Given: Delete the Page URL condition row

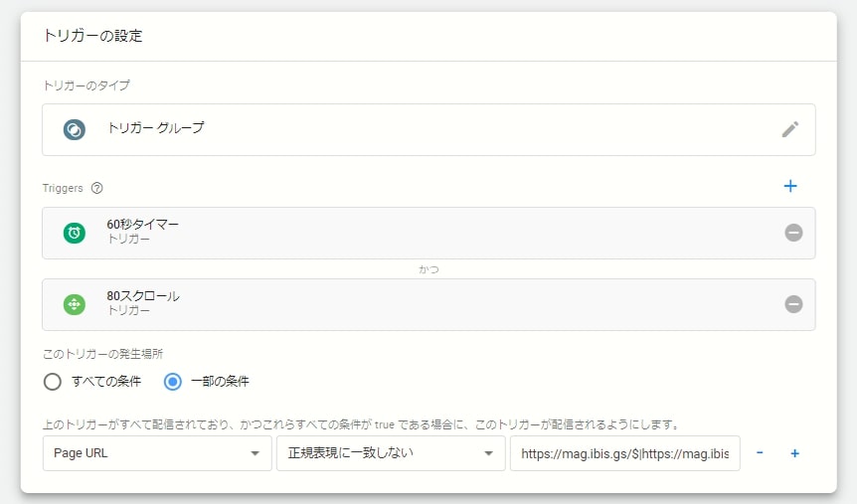Looking at the screenshot, I should point(760,452).
